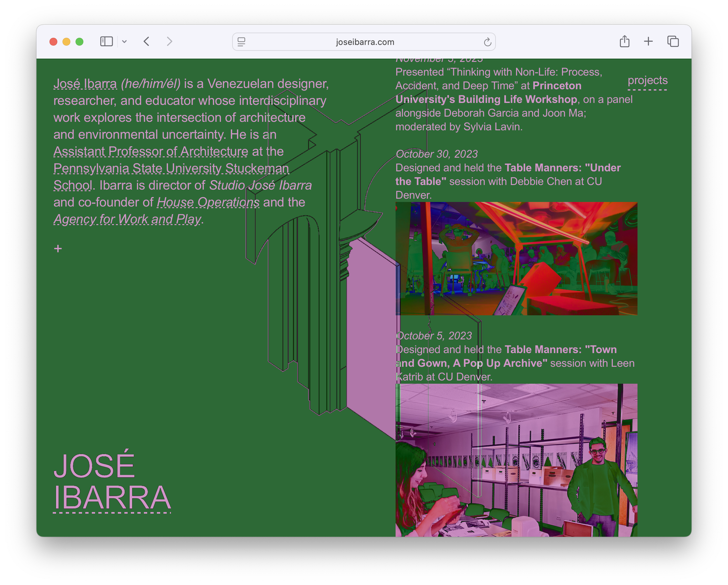
Task: Open the Agency for Work and Play link
Action: (127, 219)
